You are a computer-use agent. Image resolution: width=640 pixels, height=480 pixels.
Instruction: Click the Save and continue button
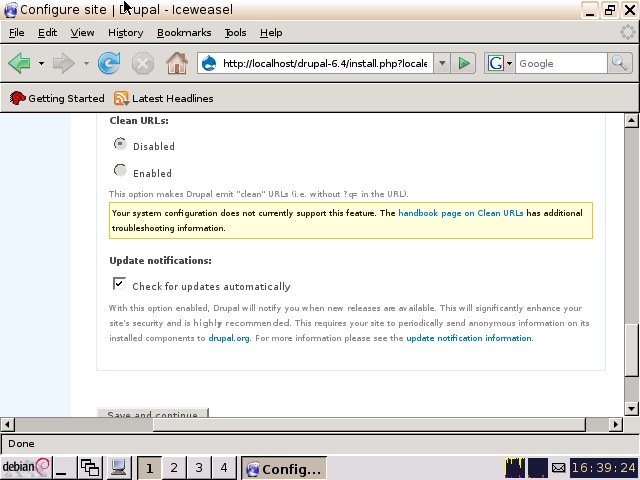point(153,413)
